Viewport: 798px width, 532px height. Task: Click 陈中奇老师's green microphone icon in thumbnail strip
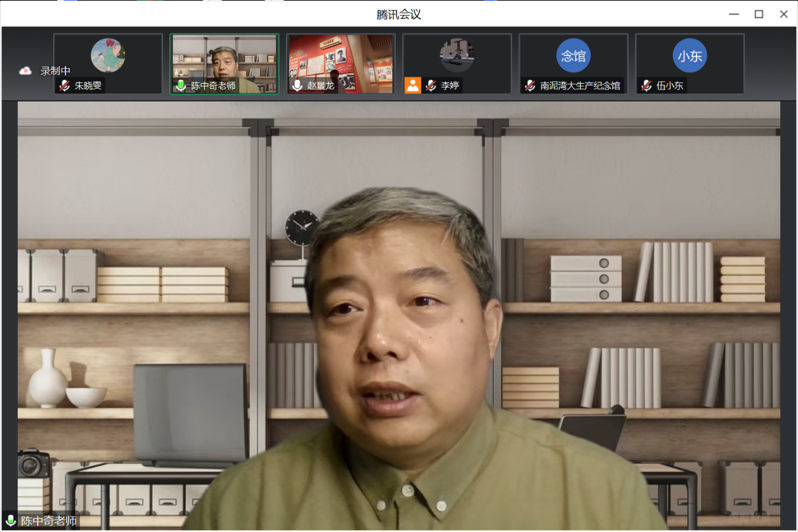pos(181,86)
